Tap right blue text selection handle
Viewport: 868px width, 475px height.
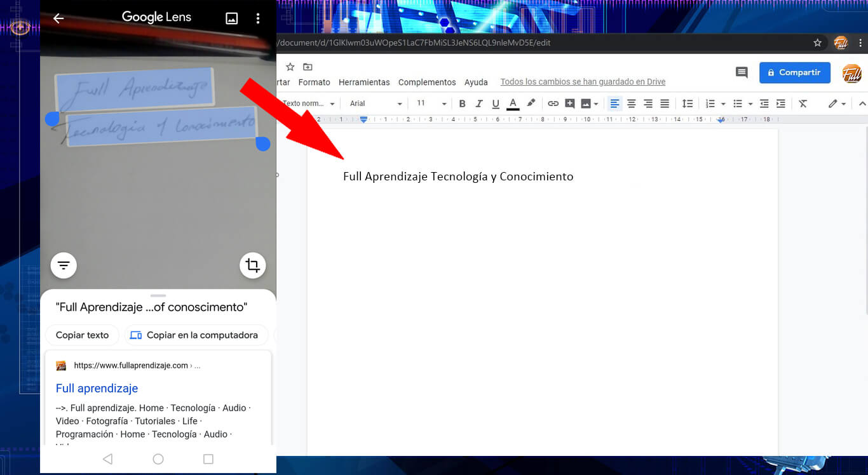pos(263,144)
